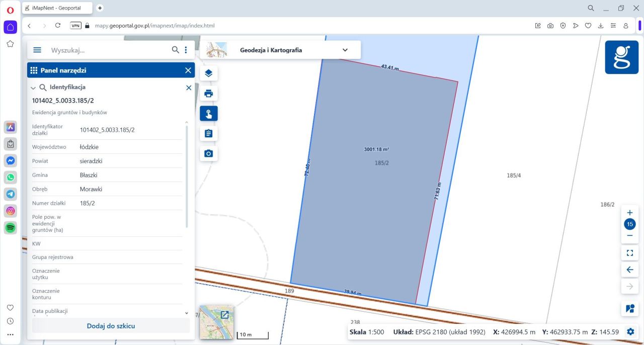Click the print map icon

(x=209, y=94)
